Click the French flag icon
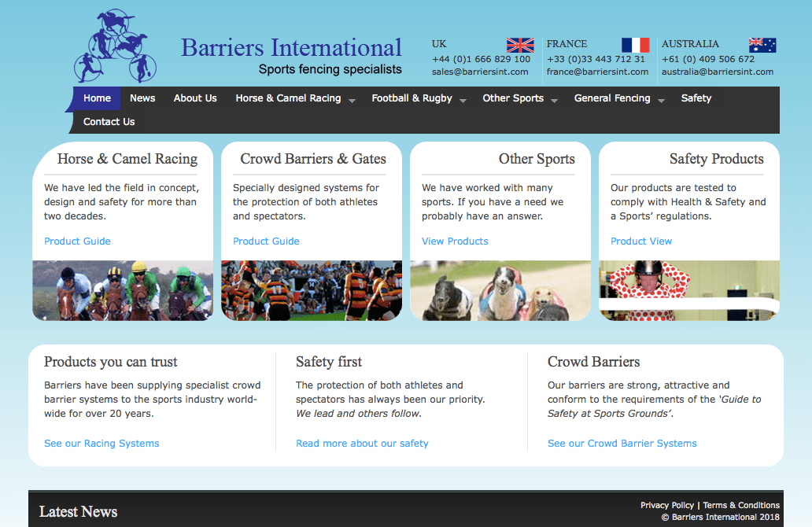This screenshot has width=812, height=527. (635, 45)
